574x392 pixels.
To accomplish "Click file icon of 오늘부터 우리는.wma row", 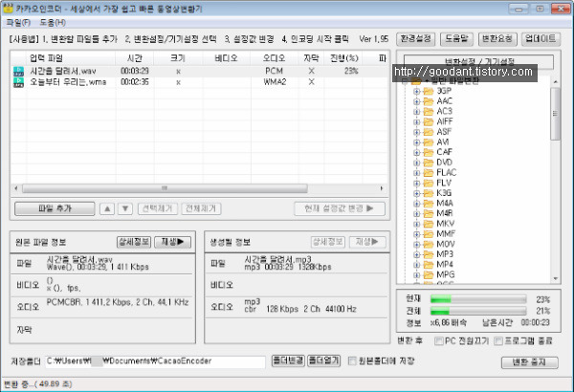I will [x=18, y=82].
